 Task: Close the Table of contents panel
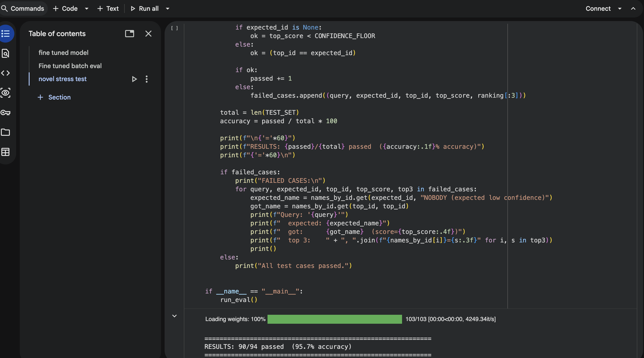[x=148, y=33]
